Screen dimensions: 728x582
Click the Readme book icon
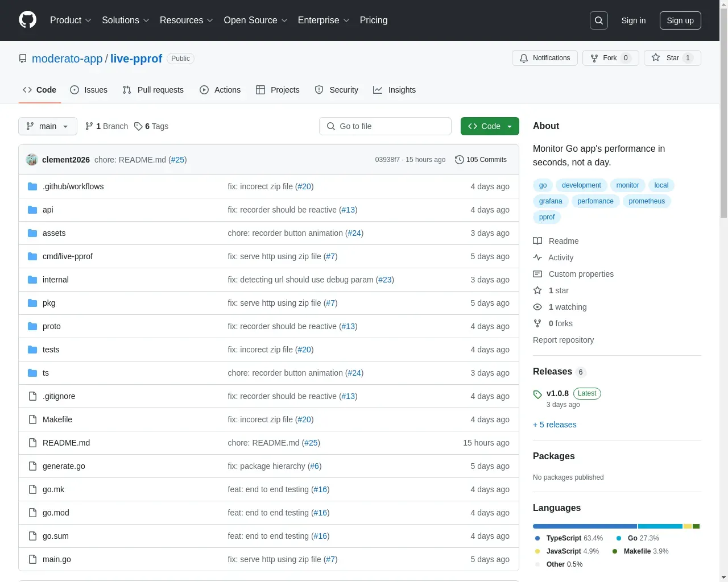click(537, 241)
